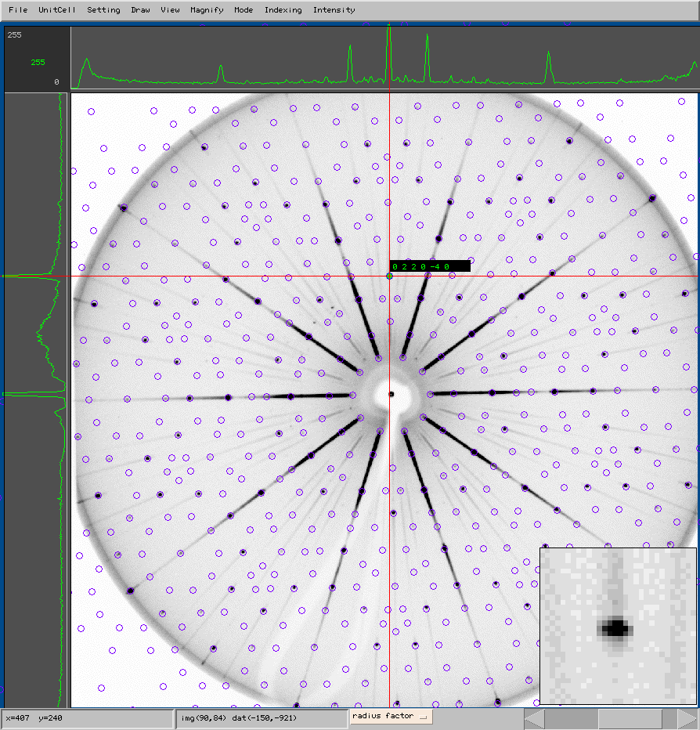Click the horizontal scrollbar thumb
The image size is (700, 730).
pos(630,718)
